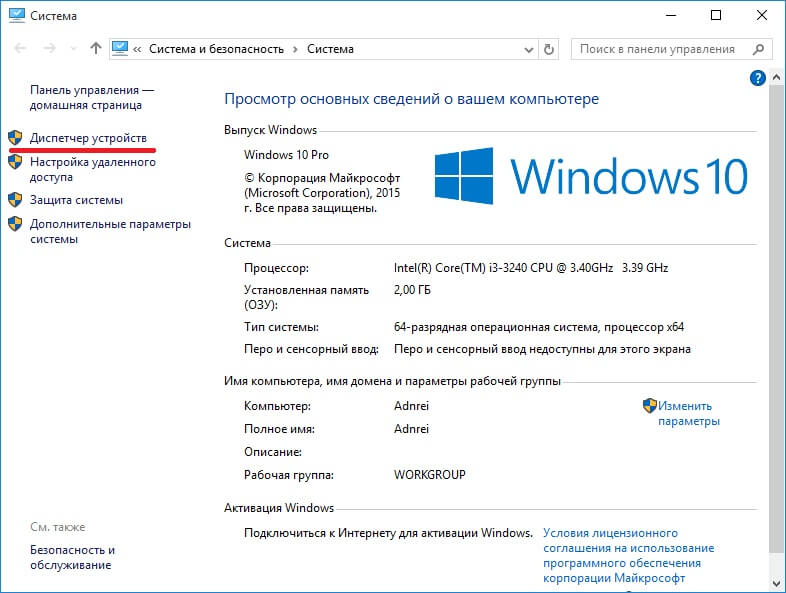The height and width of the screenshot is (593, 786).
Task: Click the shield icon beside Диспетчер устройств
Action: pos(14,137)
